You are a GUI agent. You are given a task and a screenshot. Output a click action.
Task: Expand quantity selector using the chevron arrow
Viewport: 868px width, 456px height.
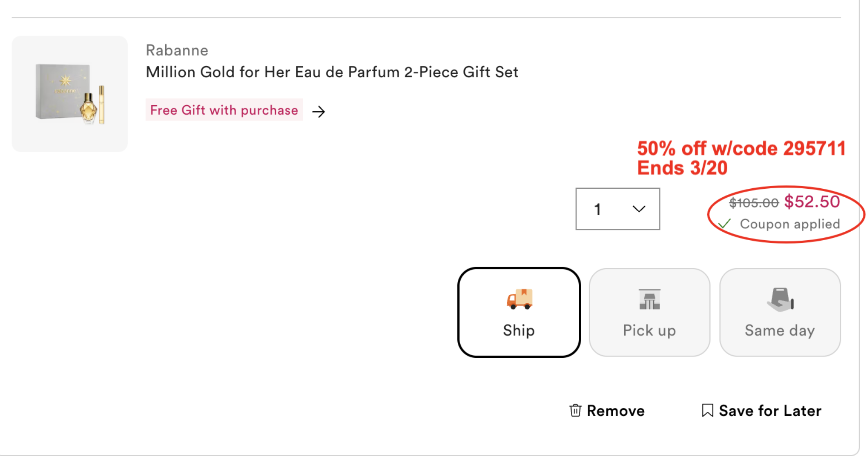639,209
